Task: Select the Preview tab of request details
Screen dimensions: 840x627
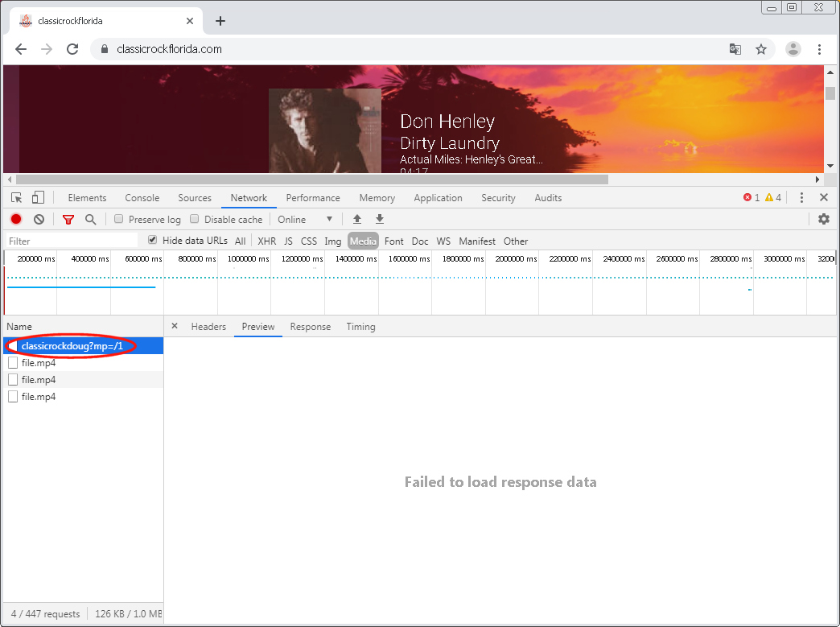Action: pyautogui.click(x=258, y=326)
